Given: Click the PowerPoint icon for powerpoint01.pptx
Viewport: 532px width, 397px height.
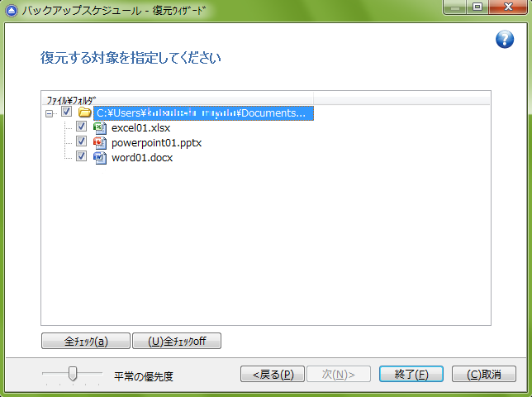Looking at the screenshot, I should point(99,142).
